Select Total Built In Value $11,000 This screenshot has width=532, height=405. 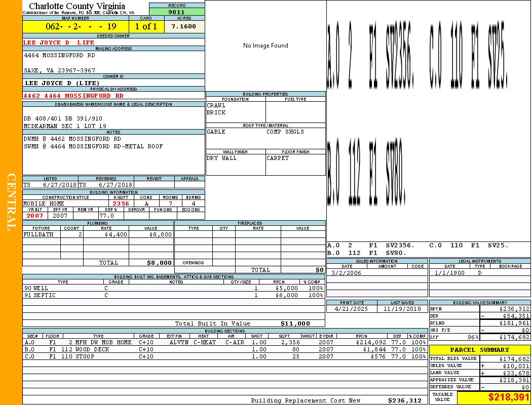295,323
